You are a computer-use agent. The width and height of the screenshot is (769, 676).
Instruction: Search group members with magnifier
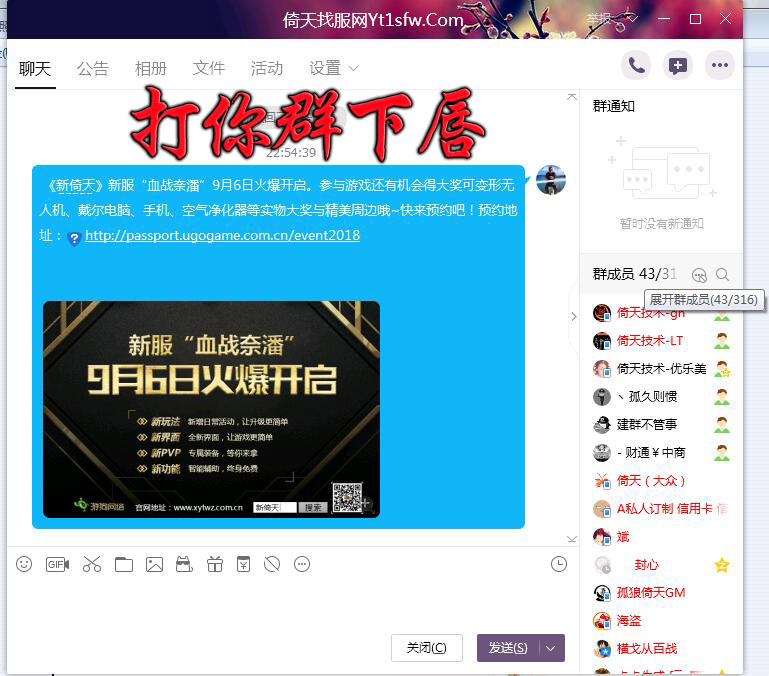[x=722, y=275]
